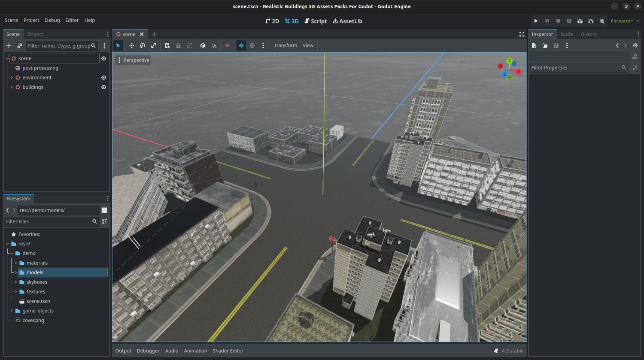Toggle Override Camera
Viewport: 644px width, 360px height.
(x=228, y=45)
